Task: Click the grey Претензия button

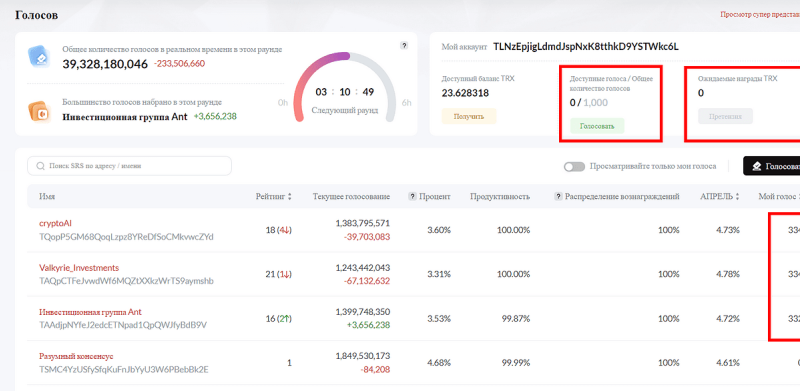Action: [x=725, y=116]
